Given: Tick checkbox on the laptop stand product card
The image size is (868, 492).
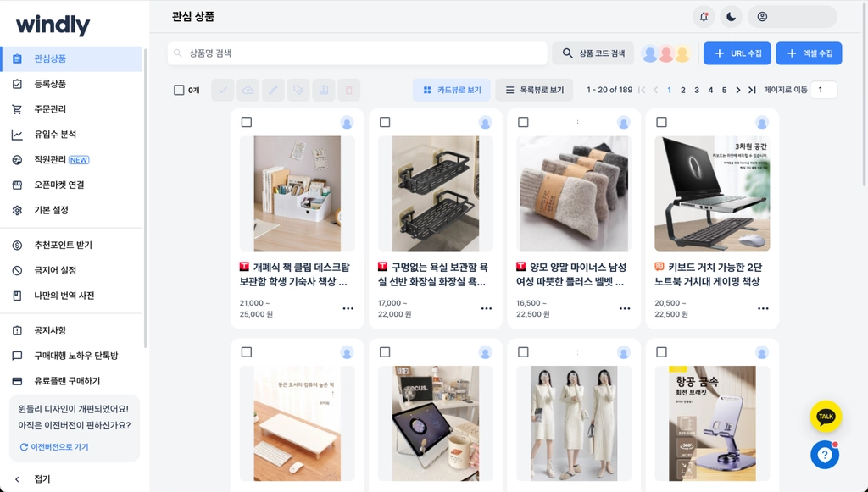Looking at the screenshot, I should (661, 122).
